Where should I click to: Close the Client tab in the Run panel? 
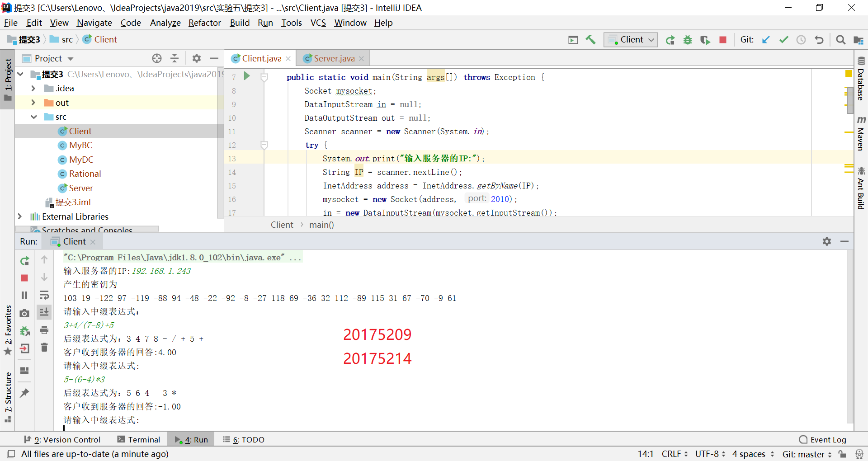[x=93, y=242]
